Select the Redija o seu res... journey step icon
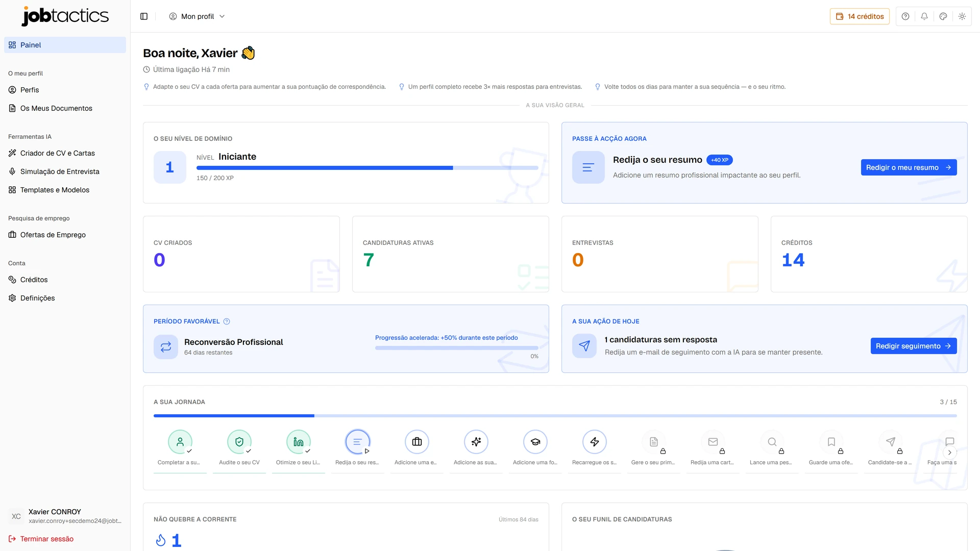 [x=358, y=442]
